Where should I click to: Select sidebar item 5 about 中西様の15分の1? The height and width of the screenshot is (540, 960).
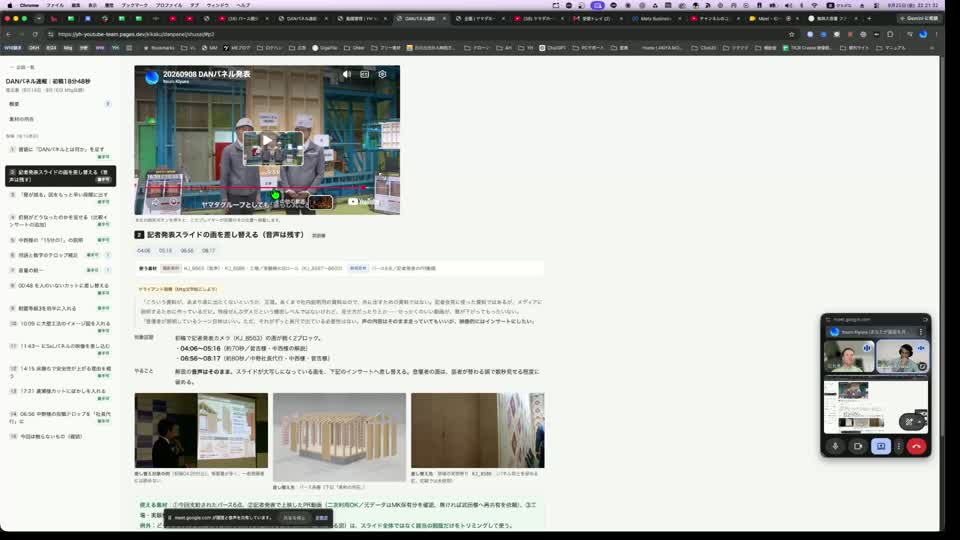point(60,240)
